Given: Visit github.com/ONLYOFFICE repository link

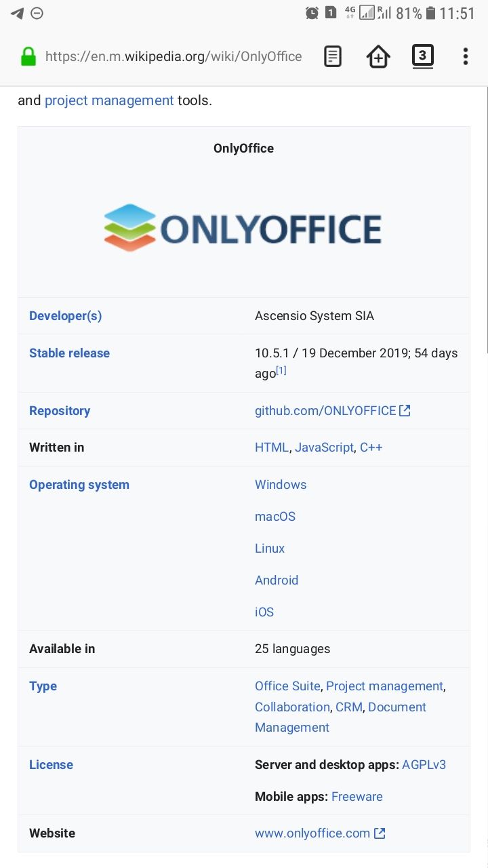Looking at the screenshot, I should 325,410.
